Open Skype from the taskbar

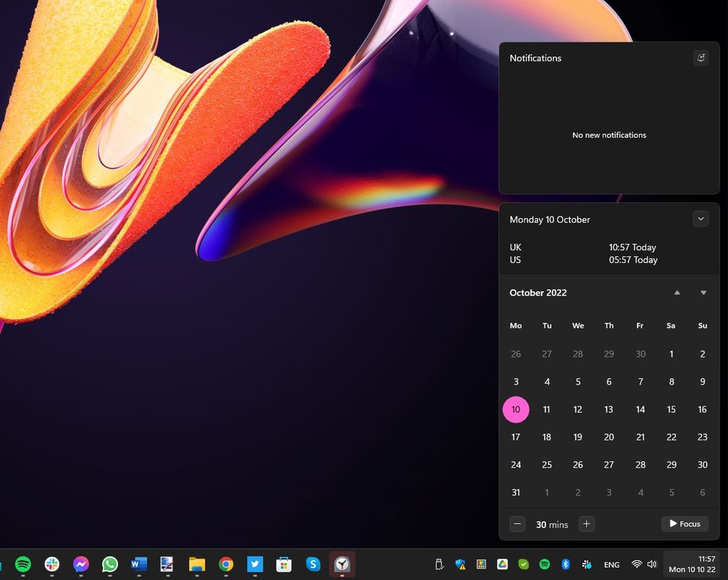(314, 564)
